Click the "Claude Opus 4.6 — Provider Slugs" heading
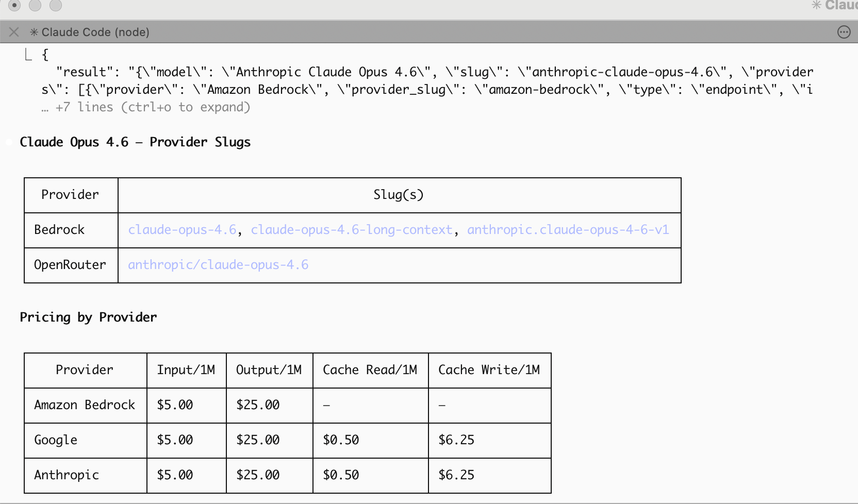858x504 pixels. pos(135,142)
